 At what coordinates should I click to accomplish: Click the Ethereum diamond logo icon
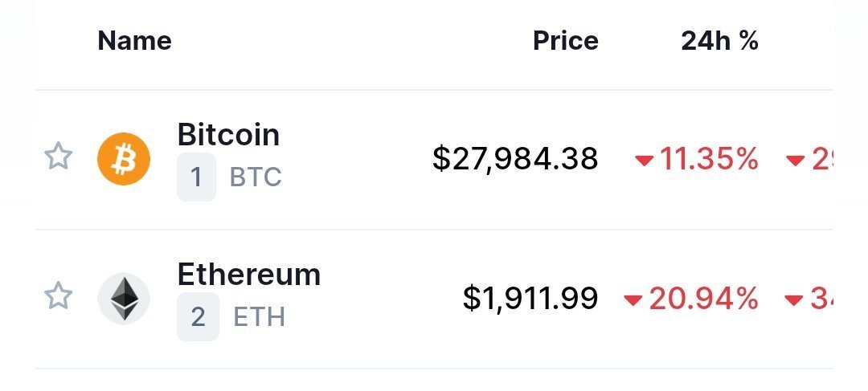[124, 298]
